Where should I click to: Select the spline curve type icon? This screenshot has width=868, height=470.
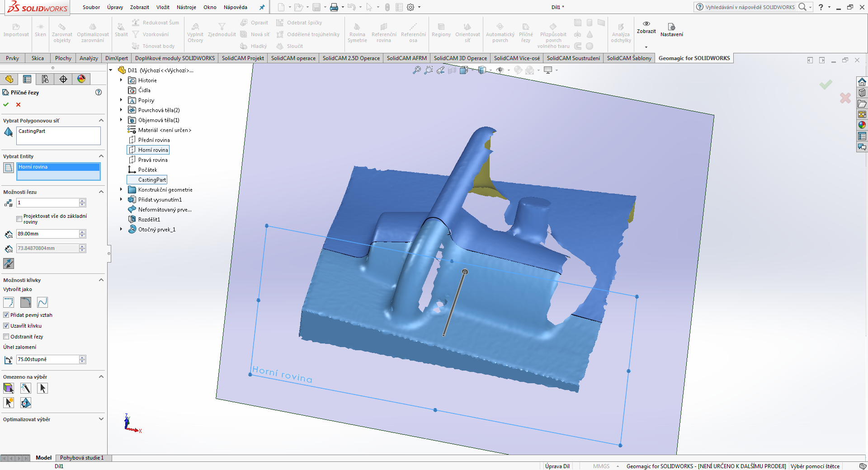click(42, 302)
